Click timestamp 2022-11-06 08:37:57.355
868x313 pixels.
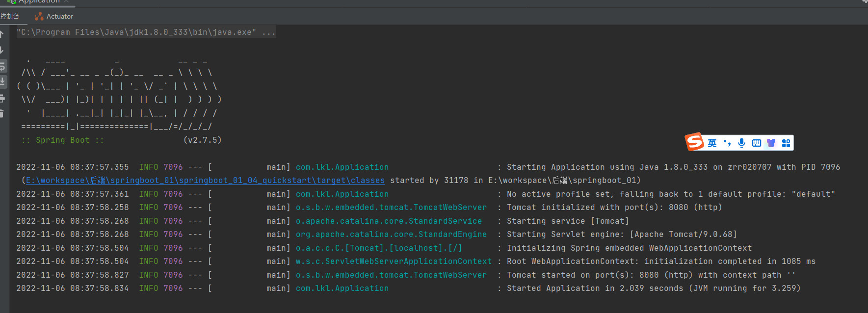[73, 167]
